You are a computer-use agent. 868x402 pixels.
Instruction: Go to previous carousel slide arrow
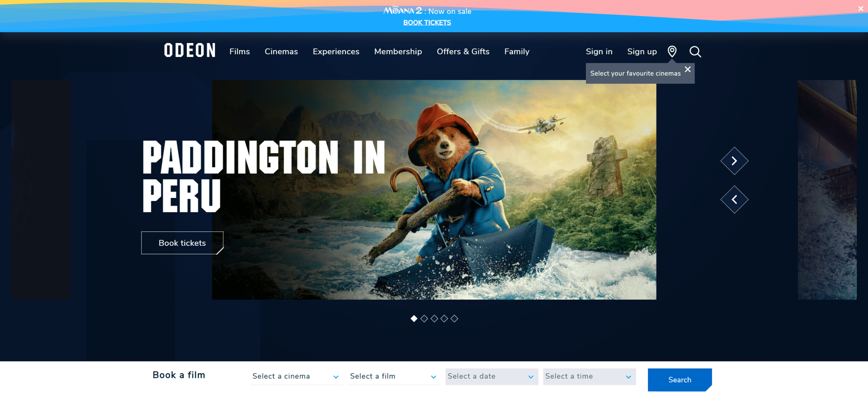click(x=734, y=200)
